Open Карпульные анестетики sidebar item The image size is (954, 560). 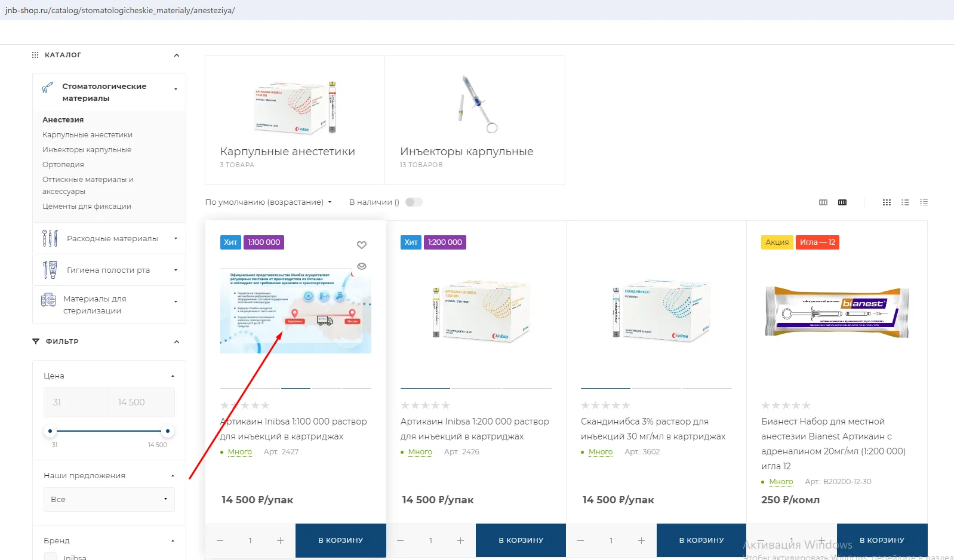tap(87, 135)
